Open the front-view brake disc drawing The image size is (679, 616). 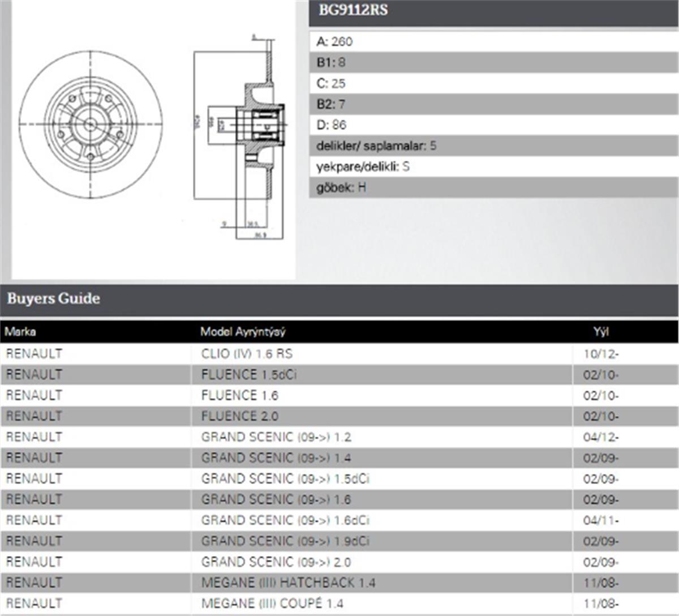tap(91, 125)
